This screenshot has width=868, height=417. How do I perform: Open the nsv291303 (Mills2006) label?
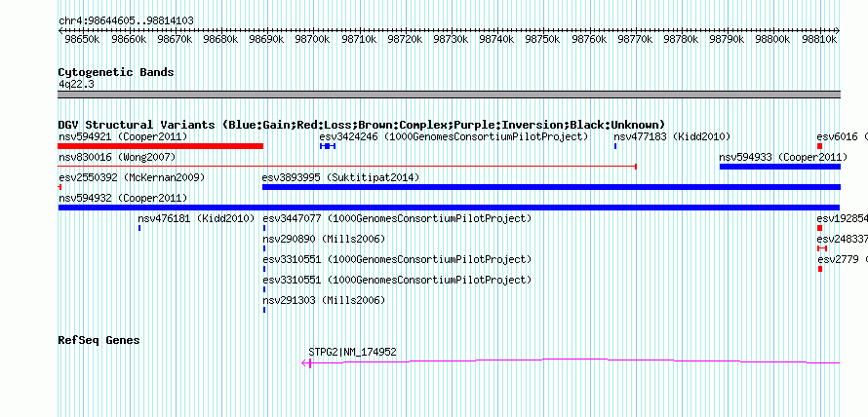tap(324, 300)
